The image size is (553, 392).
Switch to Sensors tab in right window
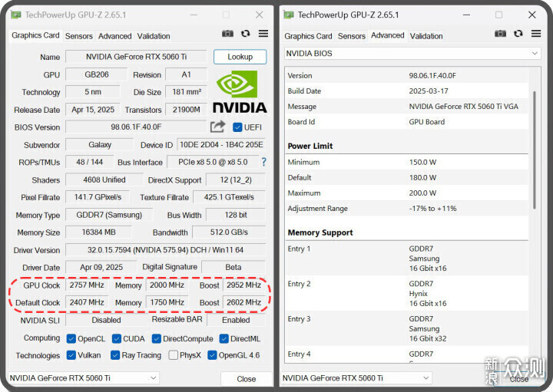[351, 36]
